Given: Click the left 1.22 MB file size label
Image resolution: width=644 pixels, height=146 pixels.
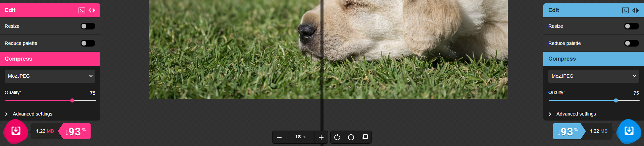Looking at the screenshot, I should pyautogui.click(x=45, y=131).
